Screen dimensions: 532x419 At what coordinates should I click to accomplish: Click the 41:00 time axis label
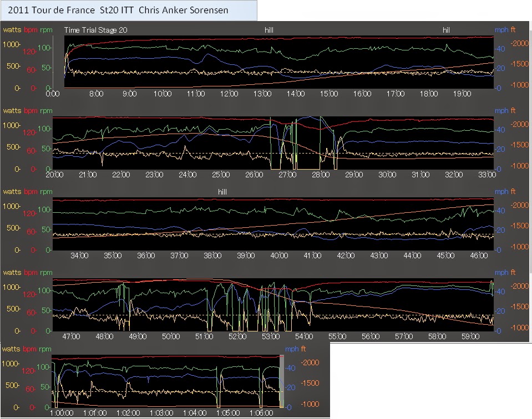312,256
